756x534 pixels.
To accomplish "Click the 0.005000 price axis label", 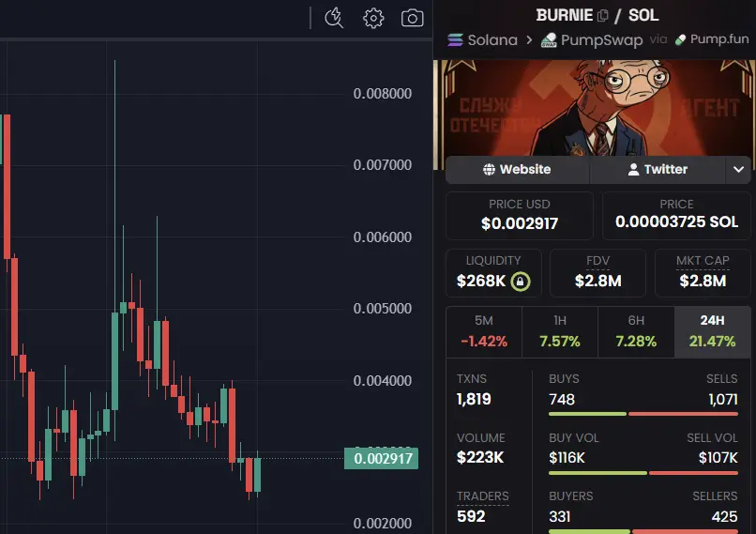I will coord(383,309).
